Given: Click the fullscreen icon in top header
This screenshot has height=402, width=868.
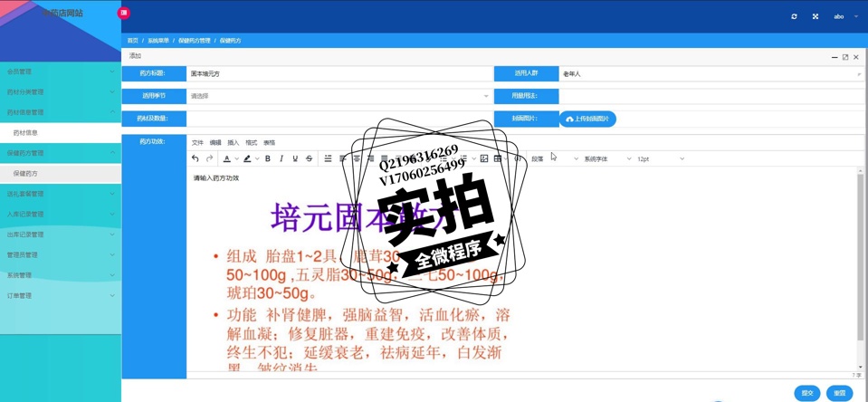Looking at the screenshot, I should click(816, 16).
